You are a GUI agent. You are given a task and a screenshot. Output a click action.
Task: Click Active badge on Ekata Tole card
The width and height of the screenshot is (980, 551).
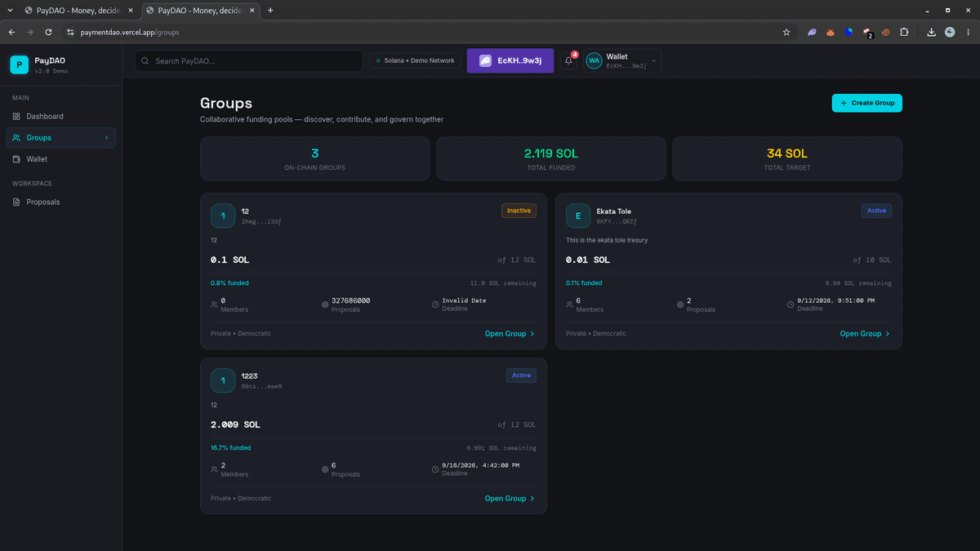pyautogui.click(x=876, y=211)
